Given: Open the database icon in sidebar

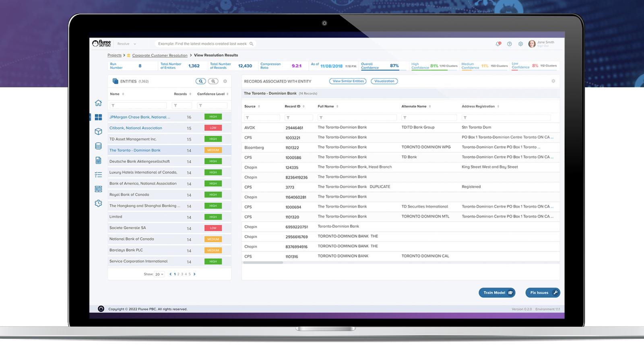Looking at the screenshot, I should tap(98, 146).
